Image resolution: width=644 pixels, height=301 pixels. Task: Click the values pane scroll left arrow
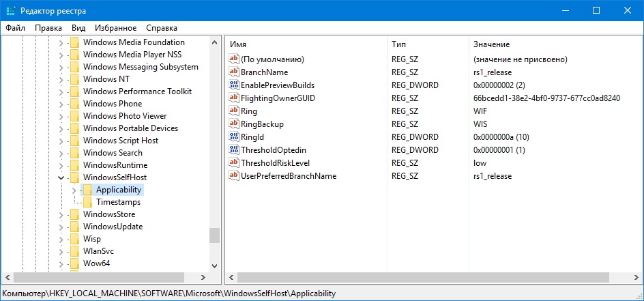(231, 277)
